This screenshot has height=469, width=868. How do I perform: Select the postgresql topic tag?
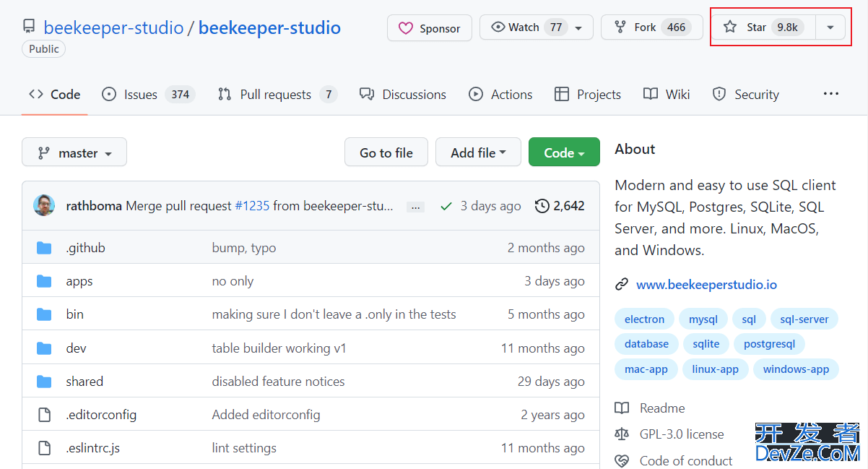tap(769, 344)
